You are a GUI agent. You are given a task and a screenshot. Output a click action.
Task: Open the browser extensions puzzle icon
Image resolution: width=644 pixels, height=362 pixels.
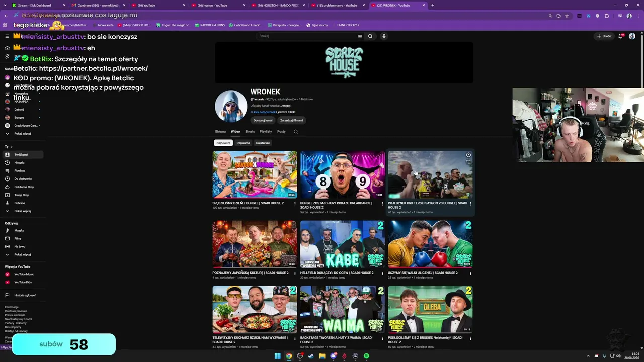point(607,16)
